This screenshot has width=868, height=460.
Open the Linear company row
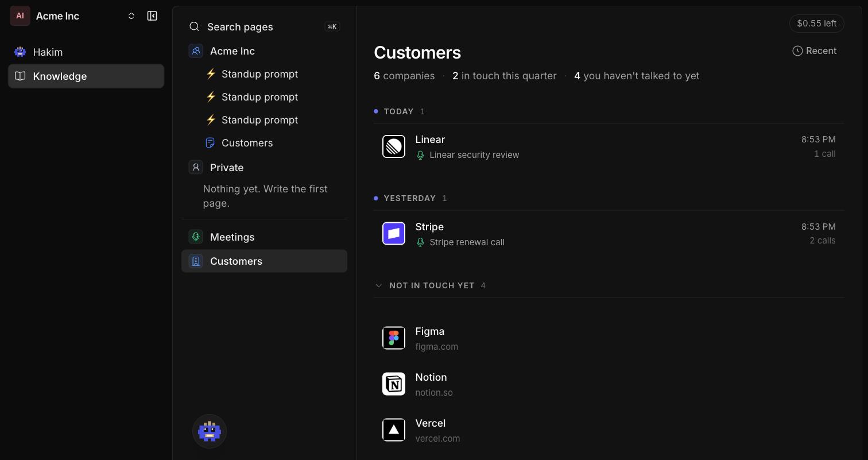point(609,146)
